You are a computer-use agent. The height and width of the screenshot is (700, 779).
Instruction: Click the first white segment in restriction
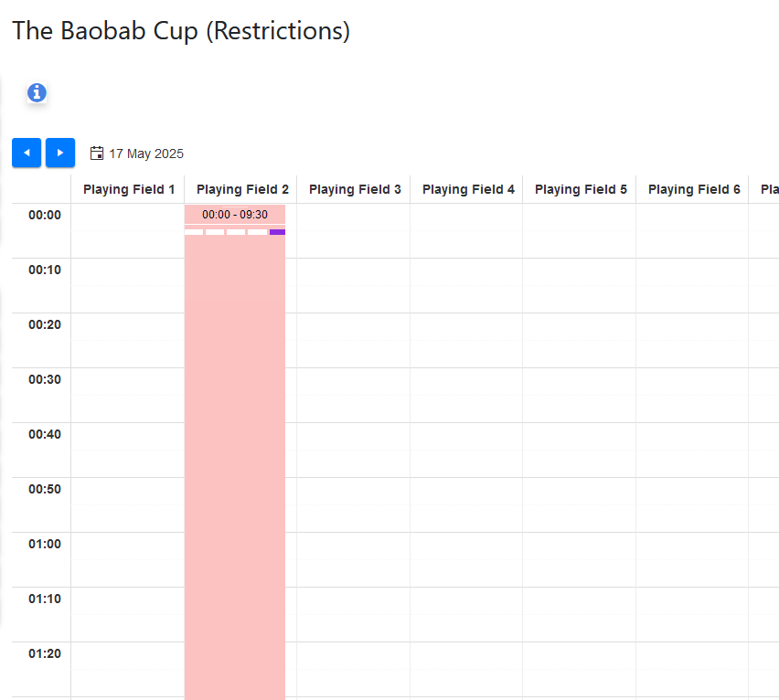194,232
